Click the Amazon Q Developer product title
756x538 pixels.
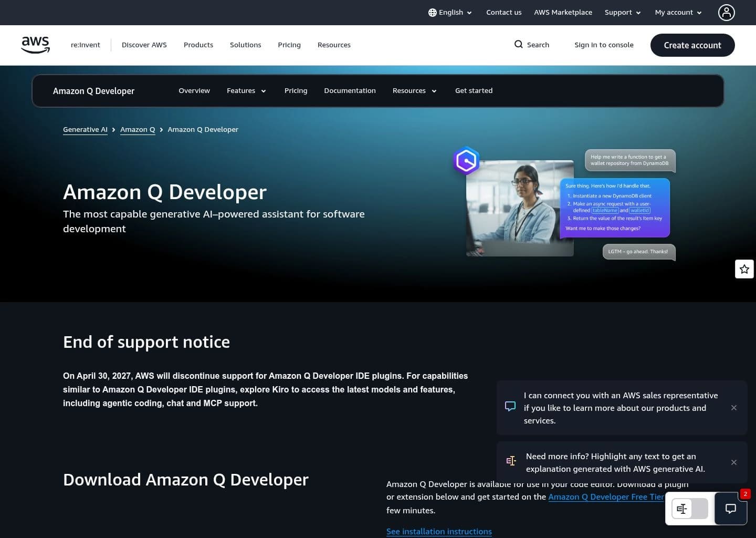94,91
